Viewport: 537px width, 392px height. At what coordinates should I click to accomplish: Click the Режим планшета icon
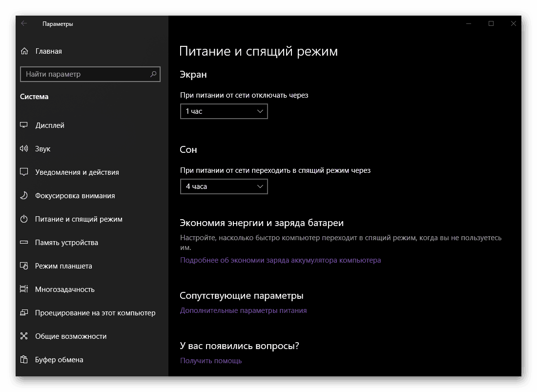click(x=24, y=266)
